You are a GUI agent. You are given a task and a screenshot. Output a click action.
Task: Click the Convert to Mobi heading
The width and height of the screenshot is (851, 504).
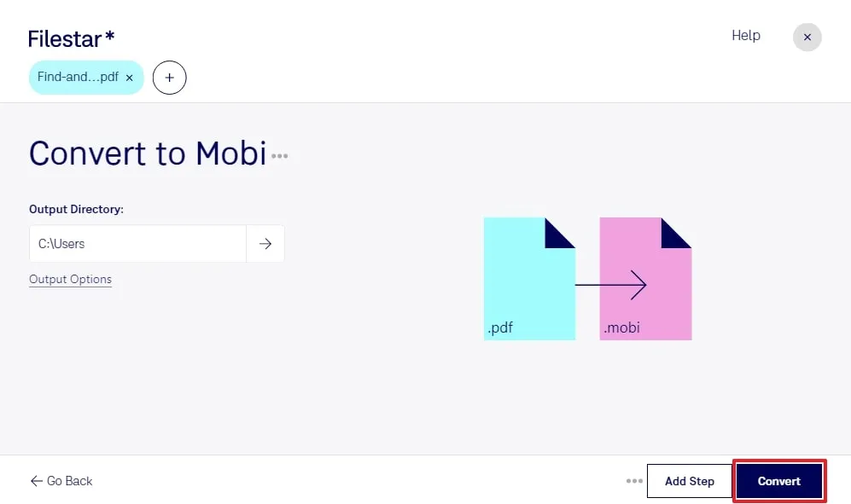(147, 154)
